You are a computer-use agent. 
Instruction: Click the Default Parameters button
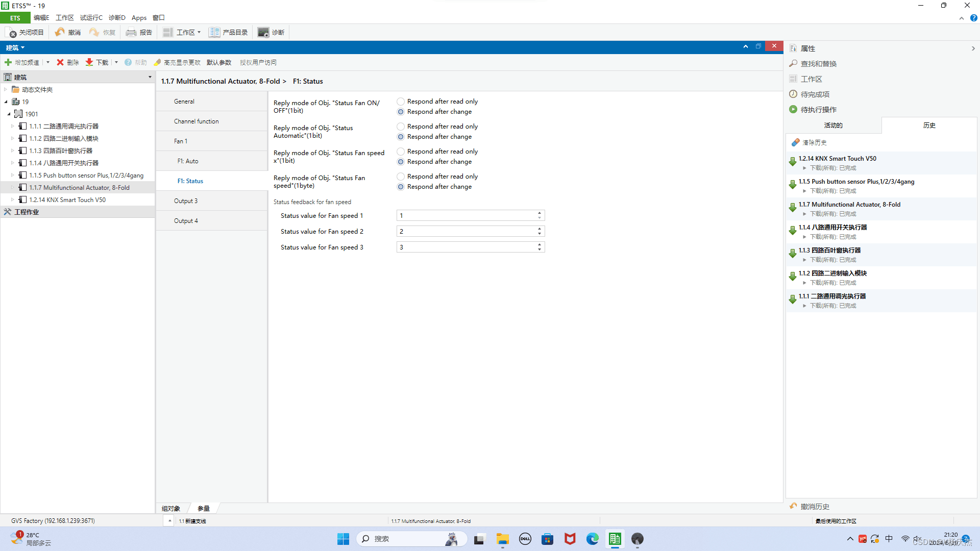[x=219, y=62]
